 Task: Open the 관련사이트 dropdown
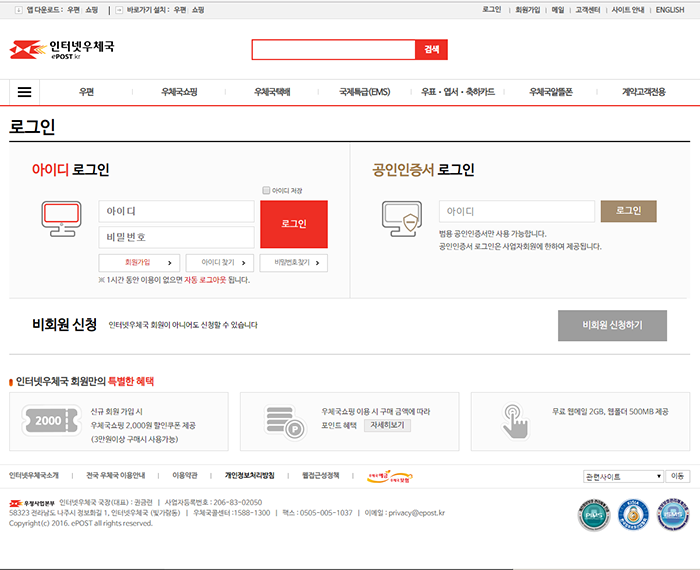click(623, 477)
